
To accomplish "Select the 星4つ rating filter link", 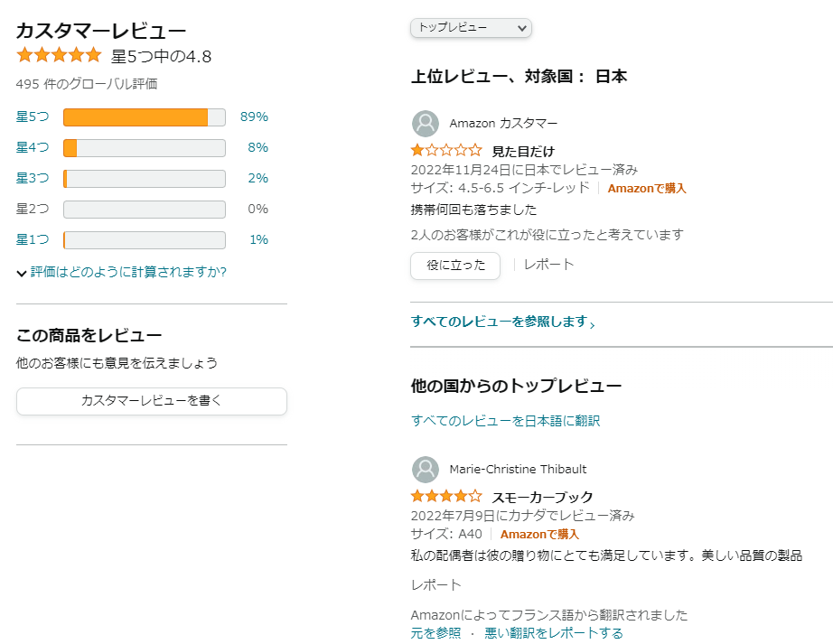I will pyautogui.click(x=33, y=147).
